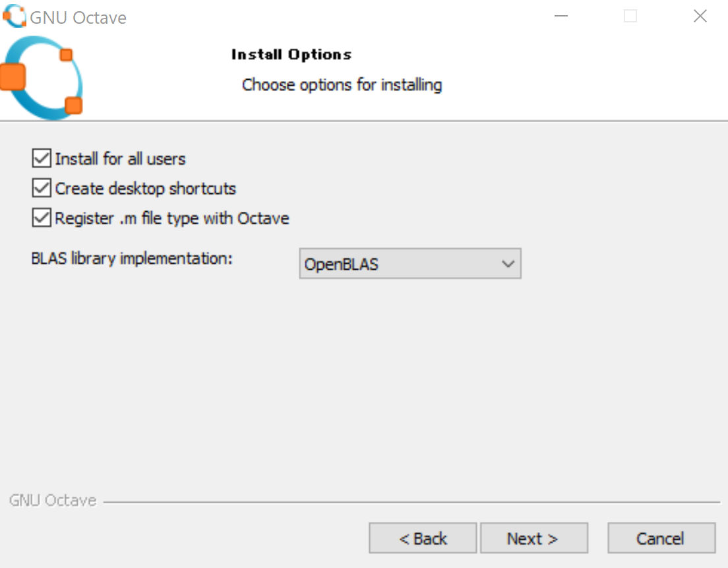The image size is (728, 568).
Task: Click the large GNU Octave logo
Action: pos(42,78)
